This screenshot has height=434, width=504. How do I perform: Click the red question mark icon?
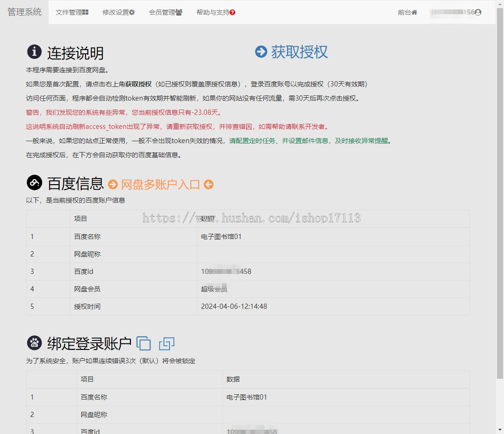pyautogui.click(x=232, y=12)
